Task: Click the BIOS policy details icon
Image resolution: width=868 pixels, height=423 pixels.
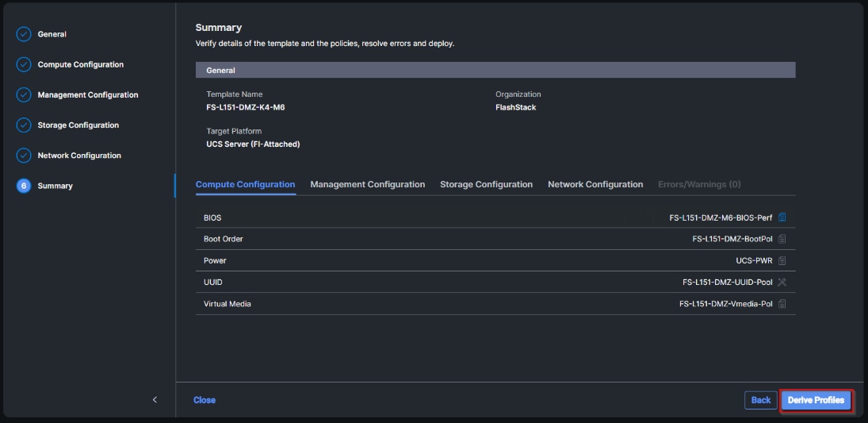Action: (782, 217)
